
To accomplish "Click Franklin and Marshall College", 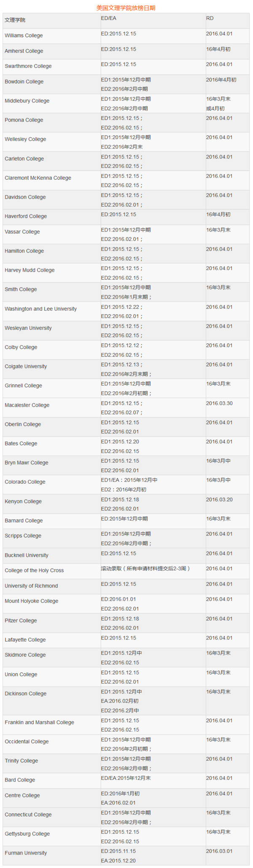I will coord(39,722).
